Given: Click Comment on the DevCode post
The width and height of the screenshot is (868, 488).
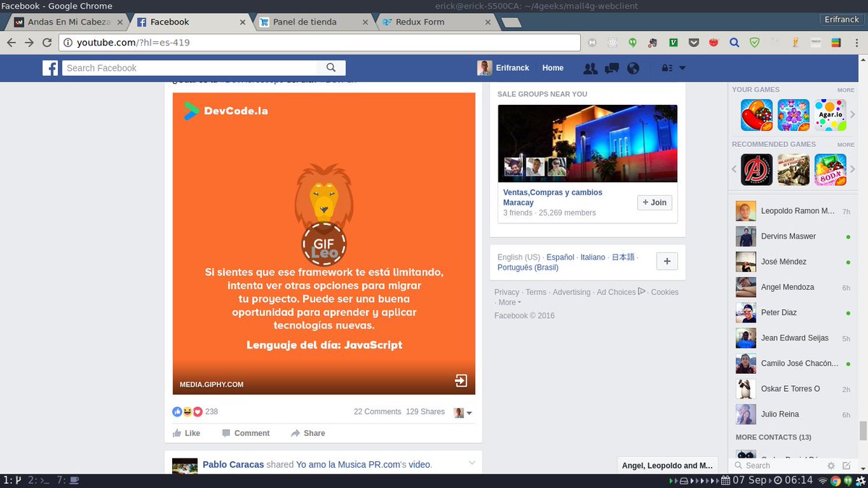Looking at the screenshot, I should pyautogui.click(x=246, y=433).
